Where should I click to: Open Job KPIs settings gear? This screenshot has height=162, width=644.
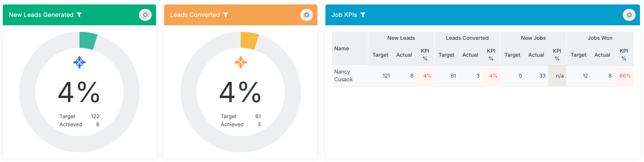click(x=629, y=15)
